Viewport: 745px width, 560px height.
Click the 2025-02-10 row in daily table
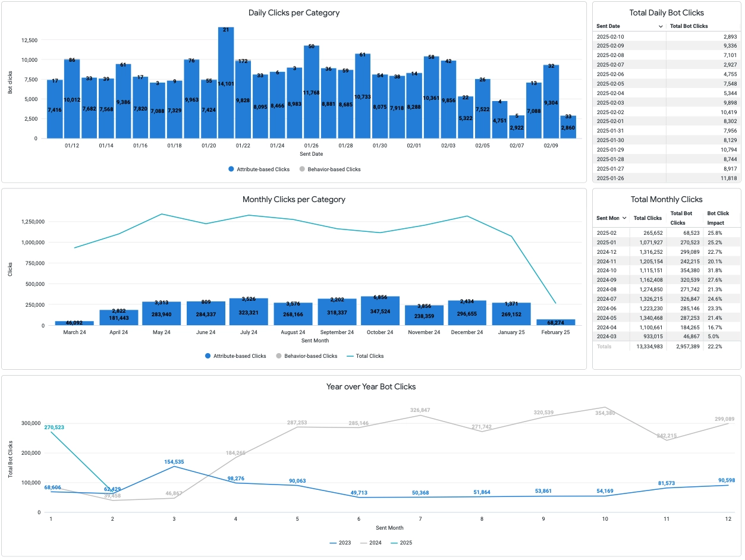pos(667,37)
